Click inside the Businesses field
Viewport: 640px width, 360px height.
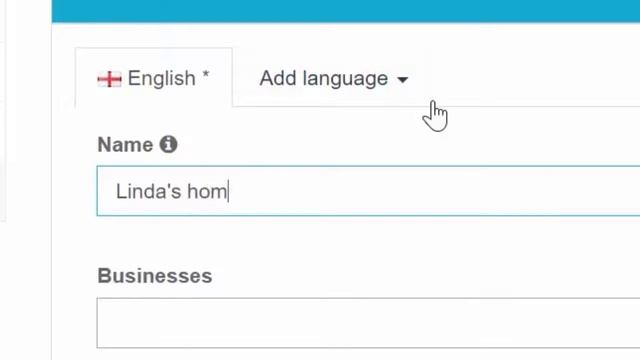click(368, 323)
